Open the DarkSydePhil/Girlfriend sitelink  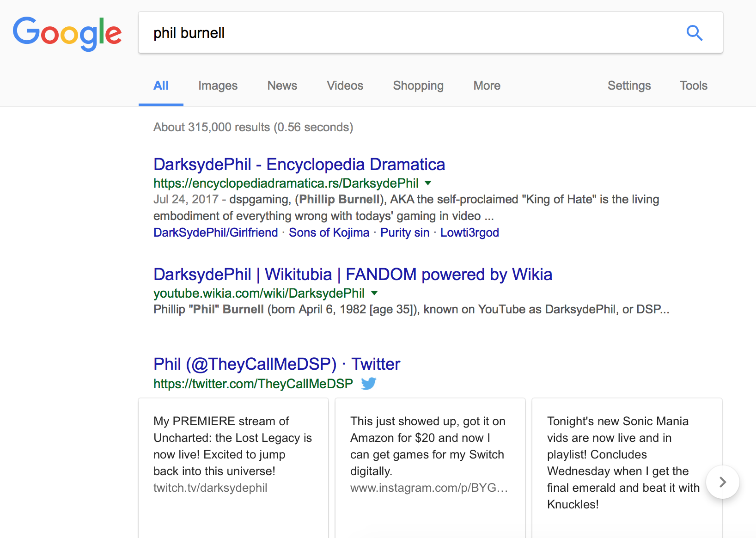click(x=215, y=232)
